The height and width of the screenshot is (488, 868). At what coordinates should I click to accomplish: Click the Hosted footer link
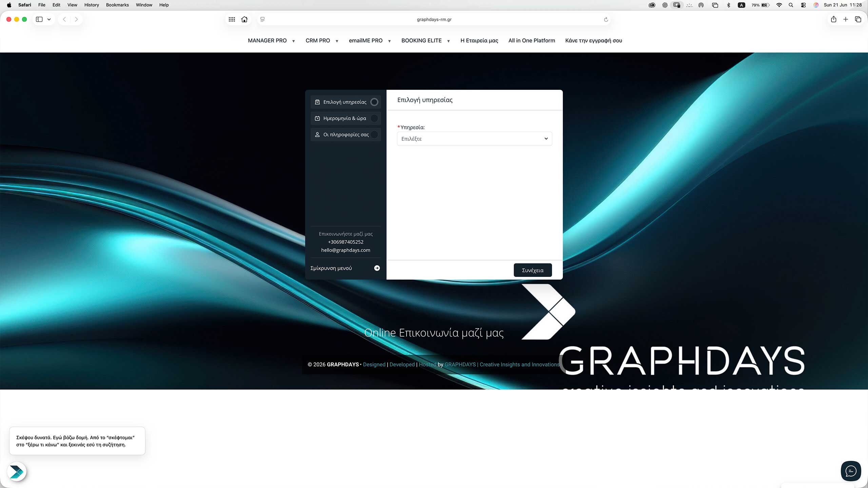point(428,365)
